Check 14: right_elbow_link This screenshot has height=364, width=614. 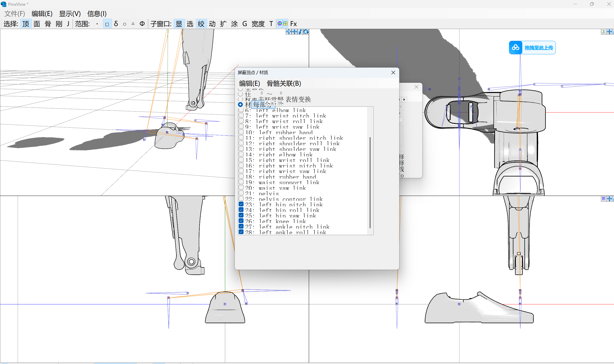point(241,154)
